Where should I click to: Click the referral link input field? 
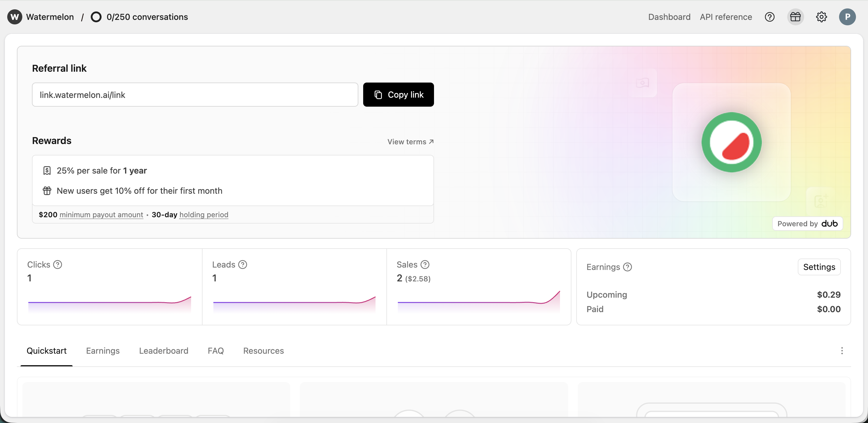coord(195,95)
